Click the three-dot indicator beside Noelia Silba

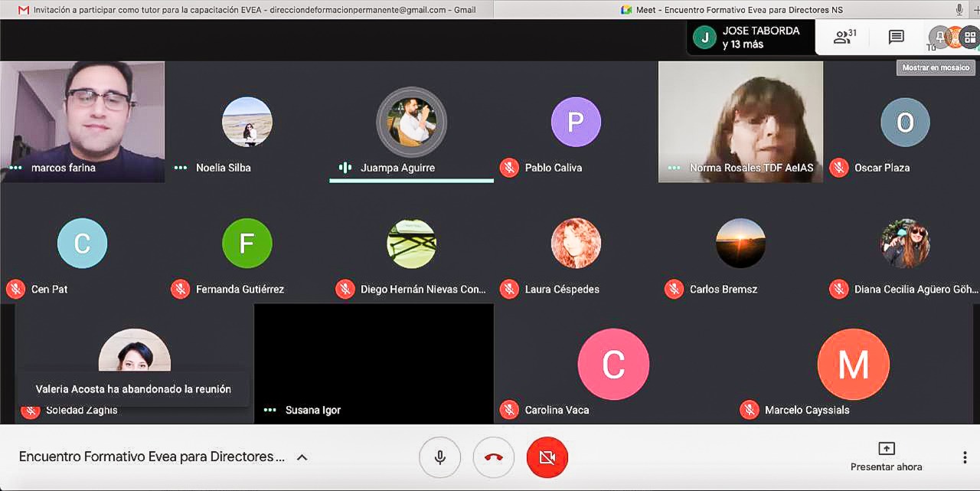181,168
